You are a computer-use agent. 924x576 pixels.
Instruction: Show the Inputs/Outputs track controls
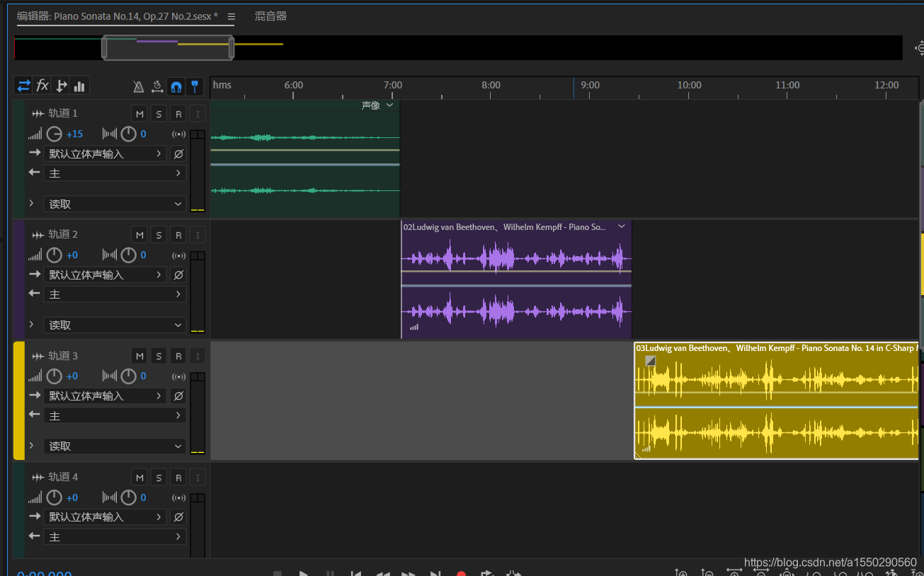pos(24,86)
